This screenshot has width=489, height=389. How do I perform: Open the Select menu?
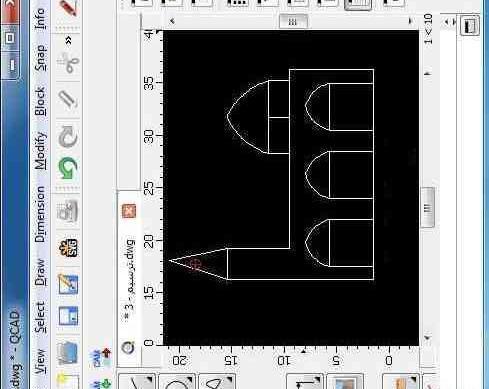(40, 317)
